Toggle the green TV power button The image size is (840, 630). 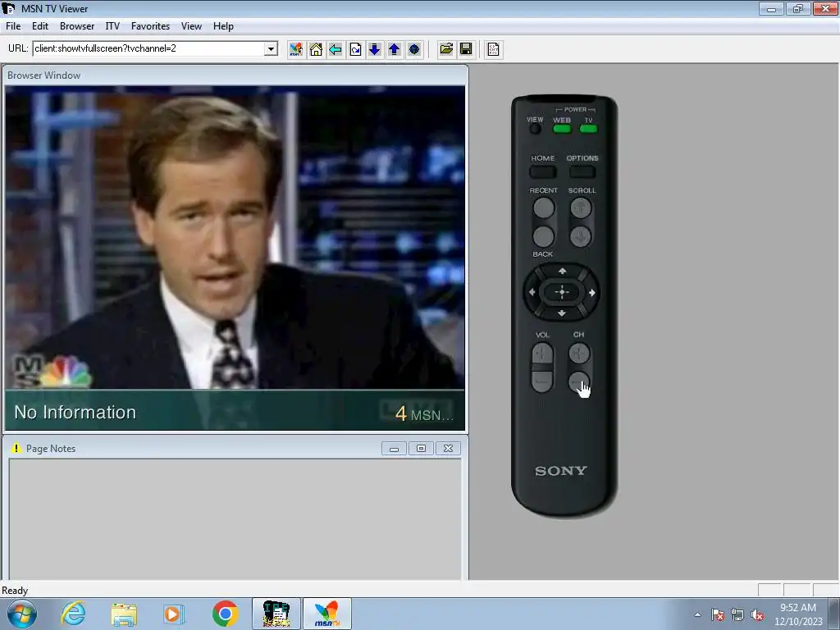click(588, 129)
